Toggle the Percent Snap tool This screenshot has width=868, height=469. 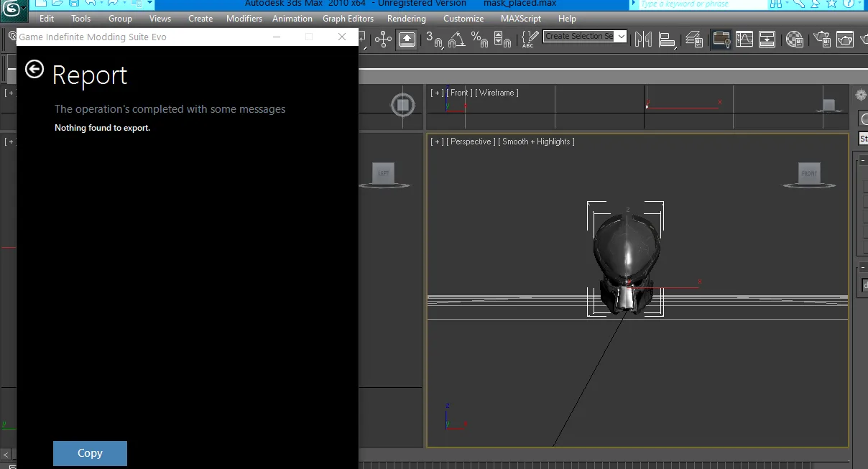click(x=479, y=40)
